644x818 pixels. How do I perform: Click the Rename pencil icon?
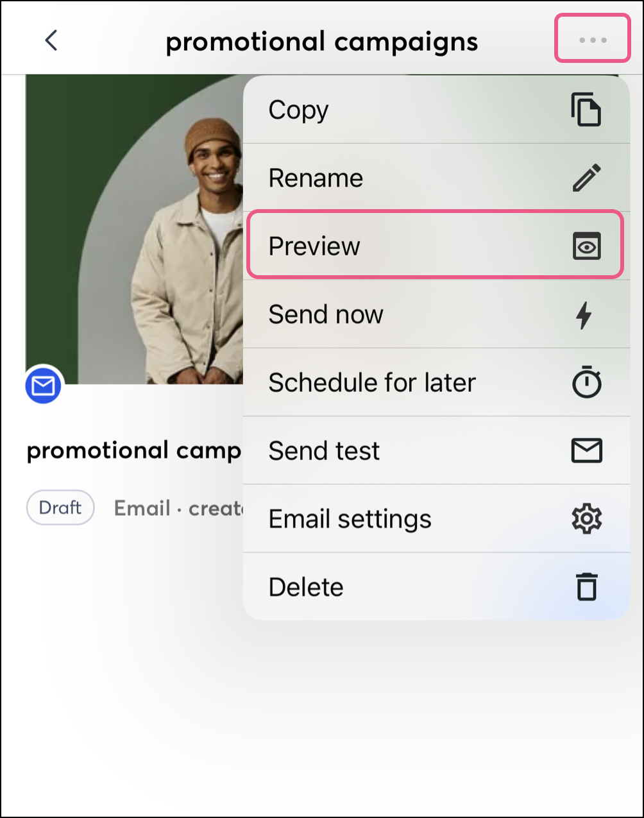pyautogui.click(x=586, y=178)
